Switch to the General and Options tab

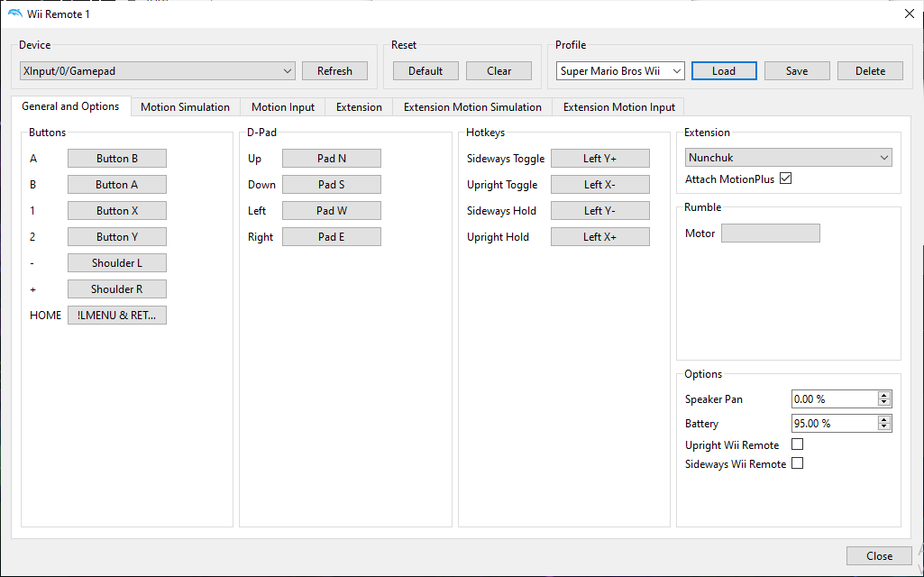point(70,106)
